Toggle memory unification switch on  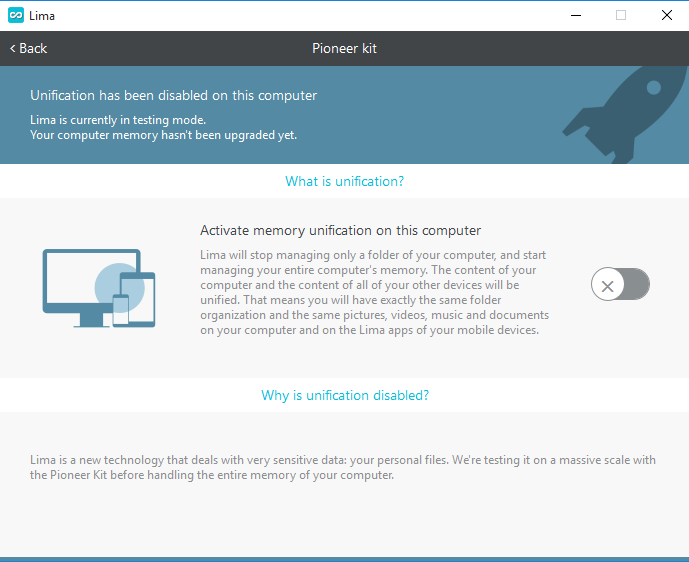[620, 284]
